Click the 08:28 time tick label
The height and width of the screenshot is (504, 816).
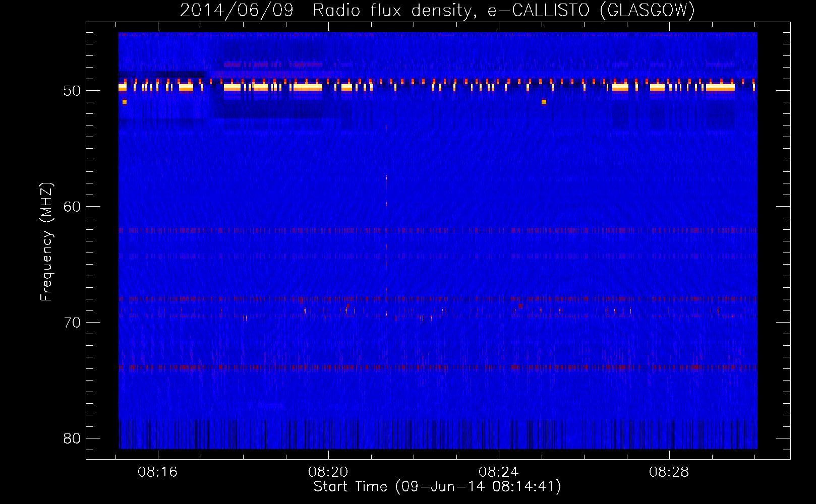coord(669,472)
